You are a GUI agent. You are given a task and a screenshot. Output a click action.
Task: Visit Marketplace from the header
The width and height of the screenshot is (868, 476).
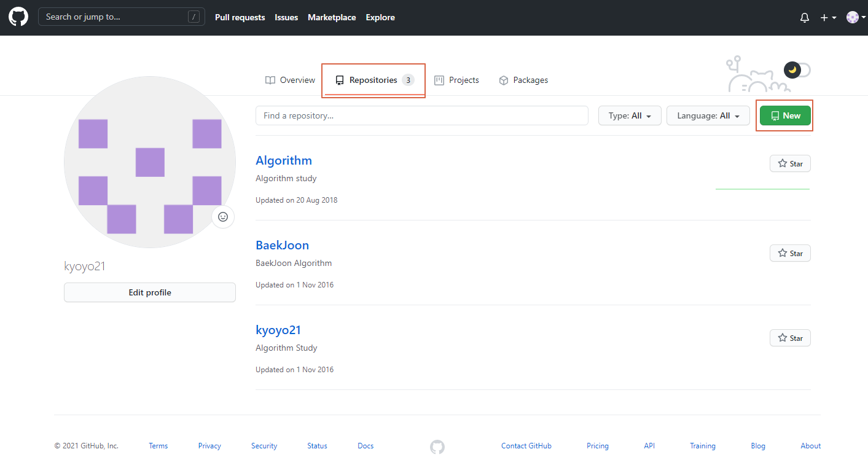coord(332,17)
